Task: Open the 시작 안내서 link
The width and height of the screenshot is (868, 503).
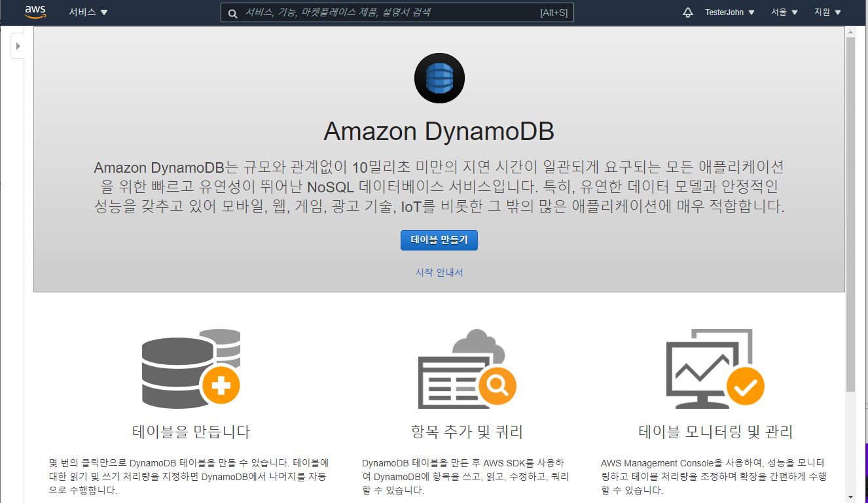Action: 439,272
